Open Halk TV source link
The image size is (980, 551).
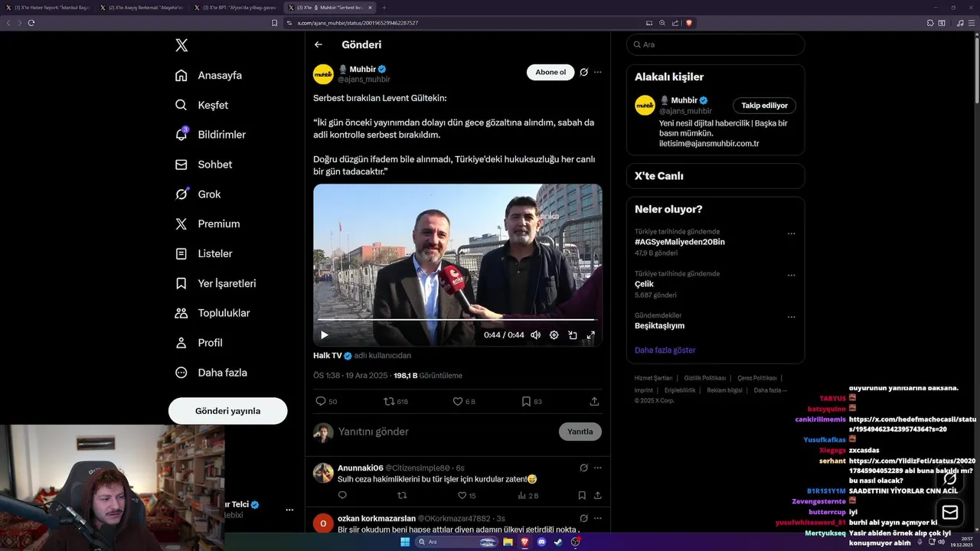tap(327, 355)
